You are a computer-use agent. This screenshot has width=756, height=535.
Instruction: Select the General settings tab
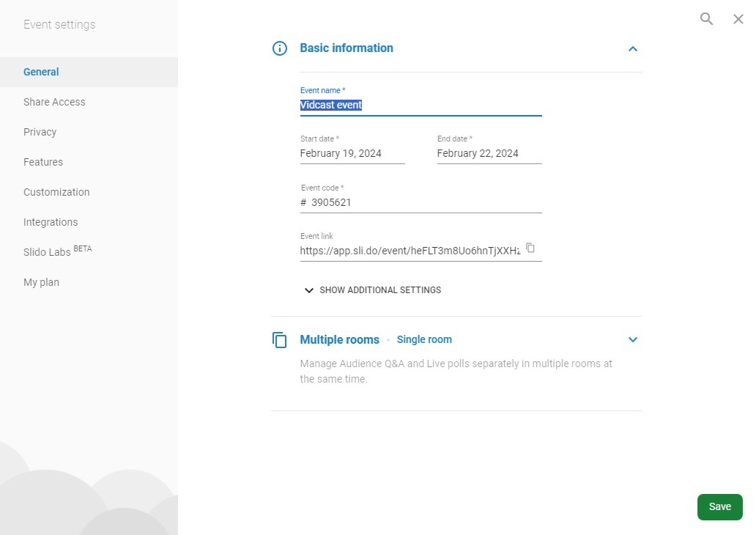[89, 72]
